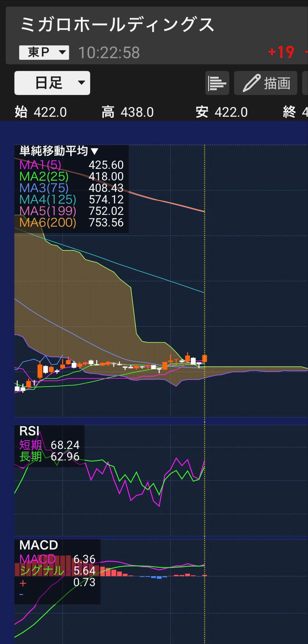
Task: Click the price-by-volume horizontal bars icon
Action: pyautogui.click(x=217, y=83)
